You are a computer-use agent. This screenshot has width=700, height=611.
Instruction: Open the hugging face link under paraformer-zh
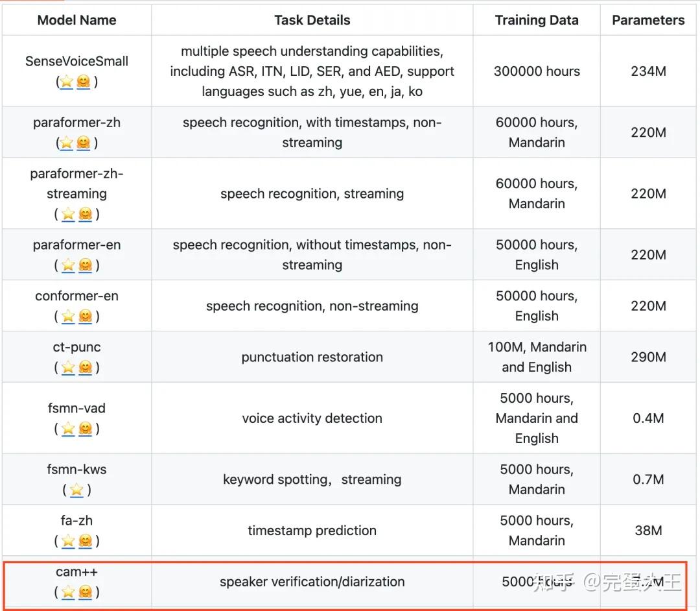pyautogui.click(x=84, y=143)
